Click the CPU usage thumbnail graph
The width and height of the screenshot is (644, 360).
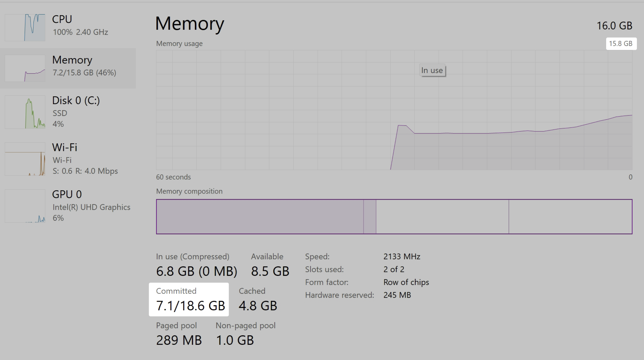pyautogui.click(x=25, y=28)
